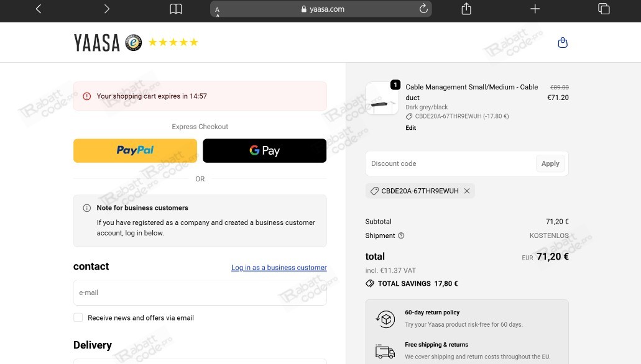Reload the yaasa.com page
The image size is (641, 364).
tap(423, 9)
